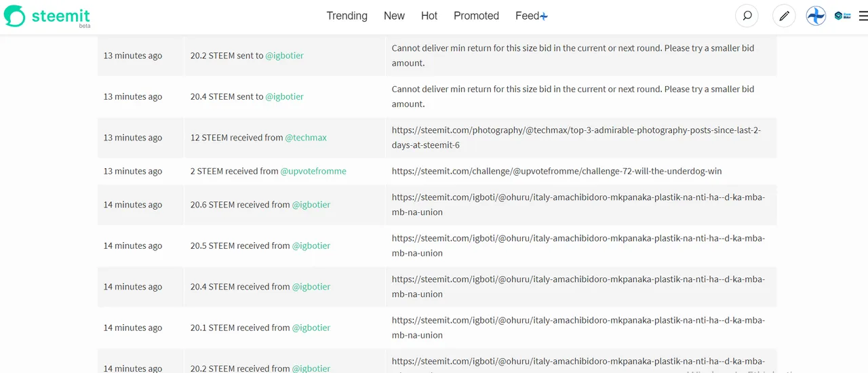The width and height of the screenshot is (868, 373).
Task: Click the memo URL in the 20.4 STEEM received row
Action: tap(578, 287)
